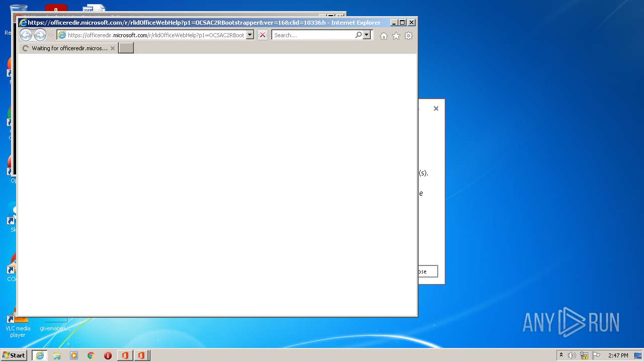Select the first Office taskbar button
Viewport: 644px width, 362px height.
point(125,355)
